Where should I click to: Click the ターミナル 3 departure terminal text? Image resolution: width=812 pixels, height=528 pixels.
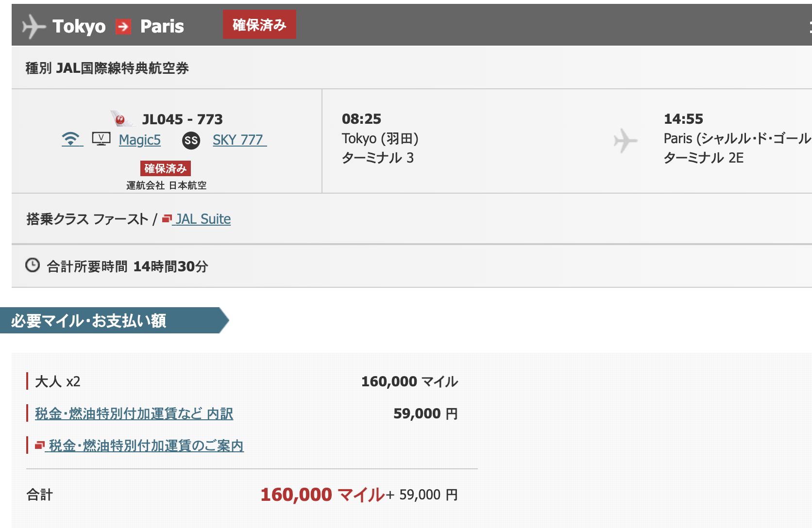tap(378, 158)
